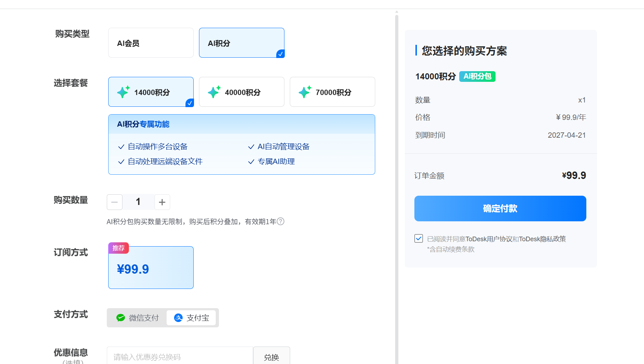Choose the 40000积分 package
The image size is (644, 364).
point(242,92)
